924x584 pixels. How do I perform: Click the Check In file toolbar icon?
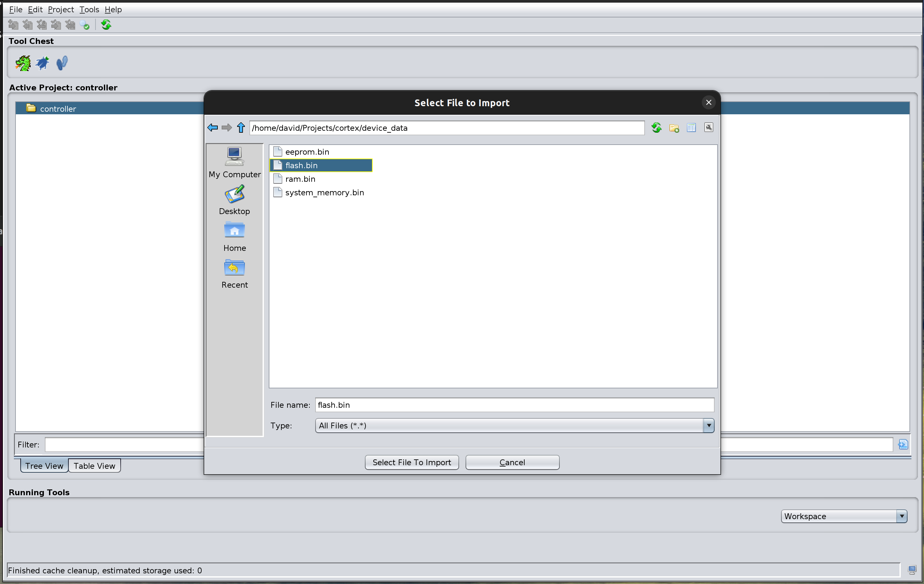click(55, 25)
